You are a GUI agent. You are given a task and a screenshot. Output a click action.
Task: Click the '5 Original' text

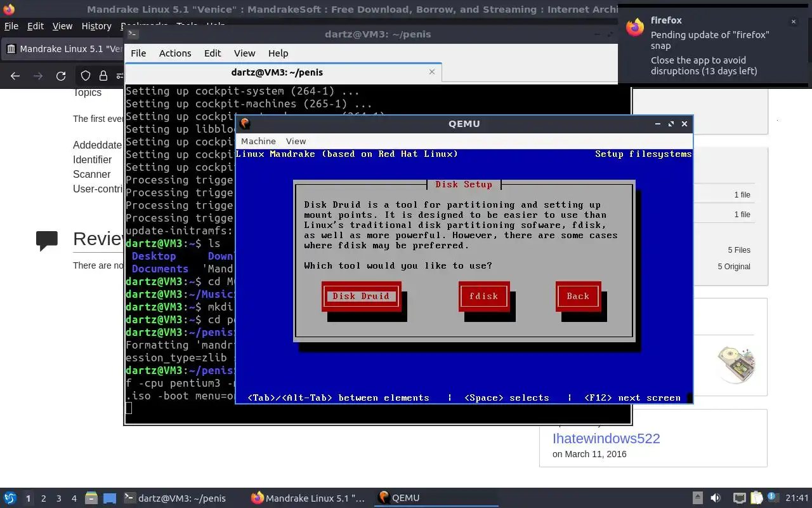[x=734, y=267]
